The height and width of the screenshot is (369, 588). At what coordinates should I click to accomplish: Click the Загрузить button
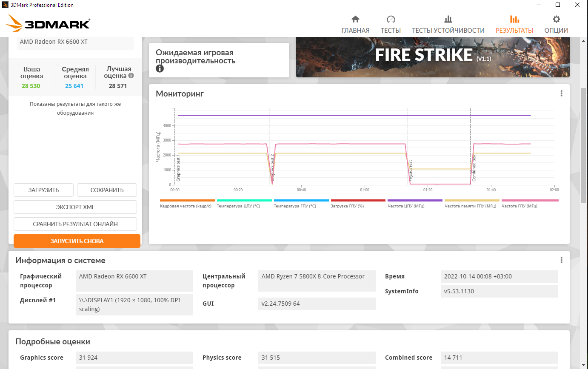coord(43,190)
